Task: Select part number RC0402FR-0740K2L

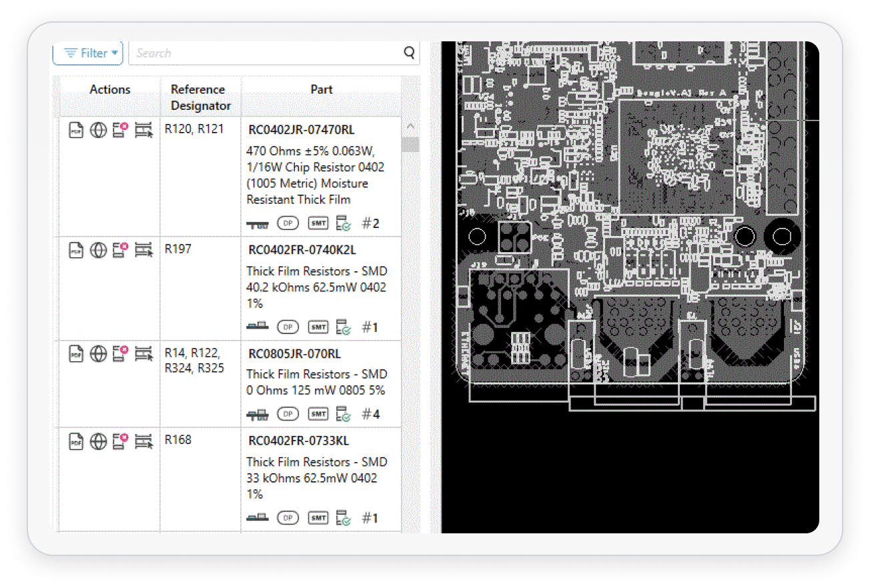Action: coord(302,251)
